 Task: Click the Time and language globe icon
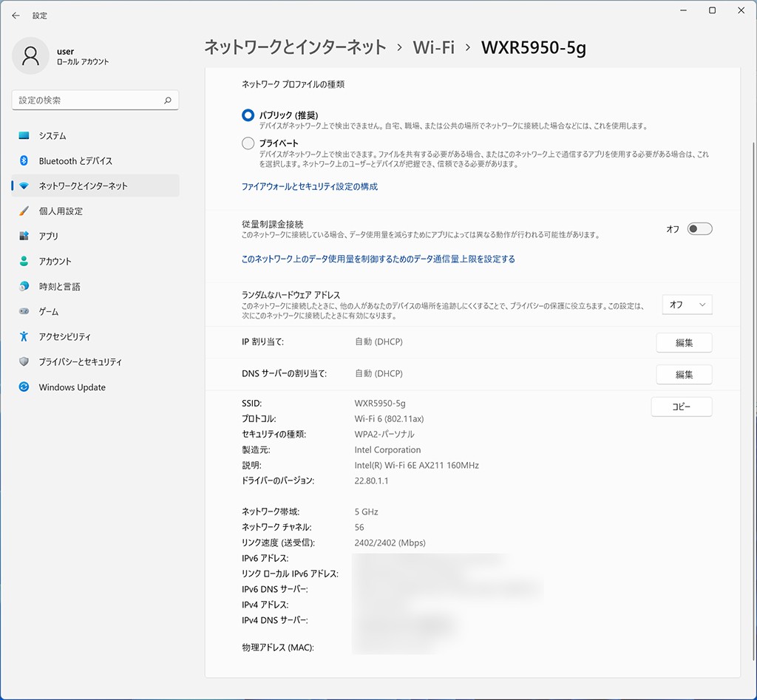click(24, 287)
